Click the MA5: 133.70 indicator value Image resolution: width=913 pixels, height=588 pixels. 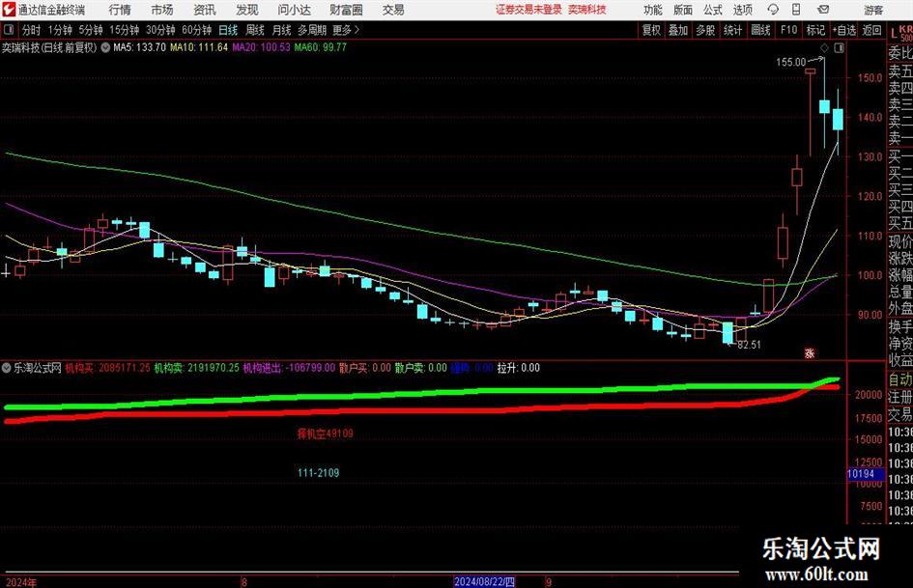pyautogui.click(x=139, y=47)
